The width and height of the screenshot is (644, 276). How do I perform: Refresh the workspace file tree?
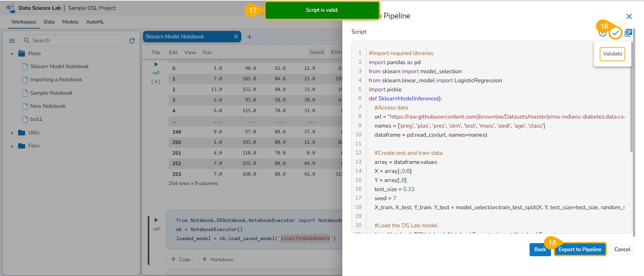click(132, 41)
